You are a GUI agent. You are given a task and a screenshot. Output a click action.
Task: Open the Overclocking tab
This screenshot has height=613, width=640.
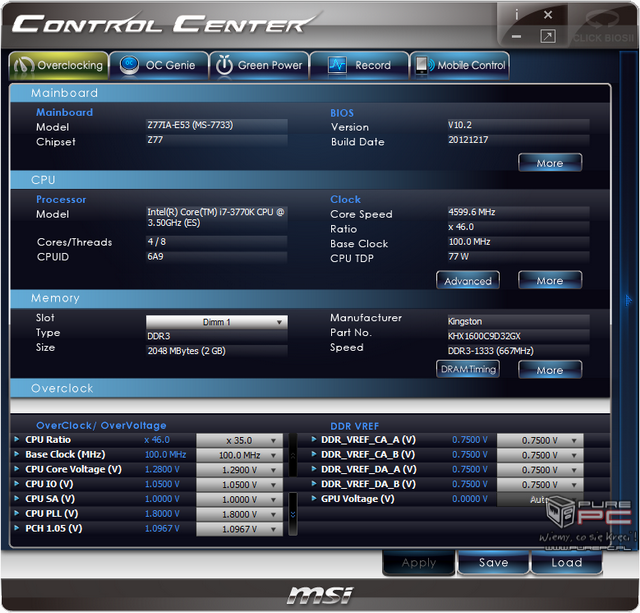[58, 65]
